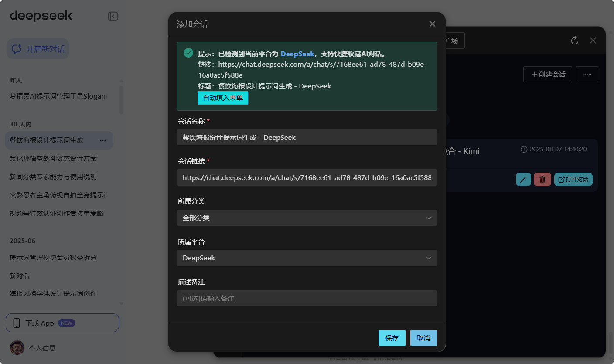
Task: Click the DeepSeek platform link in tip
Action: 297,54
